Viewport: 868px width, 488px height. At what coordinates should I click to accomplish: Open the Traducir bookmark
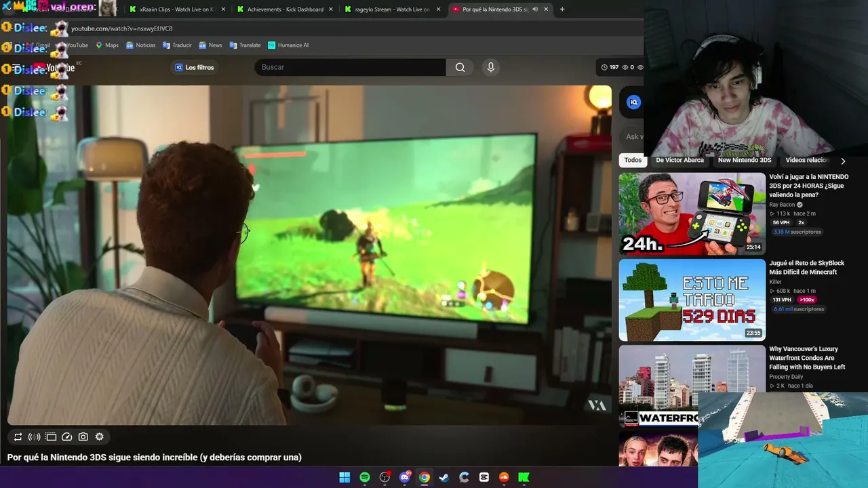[177, 45]
